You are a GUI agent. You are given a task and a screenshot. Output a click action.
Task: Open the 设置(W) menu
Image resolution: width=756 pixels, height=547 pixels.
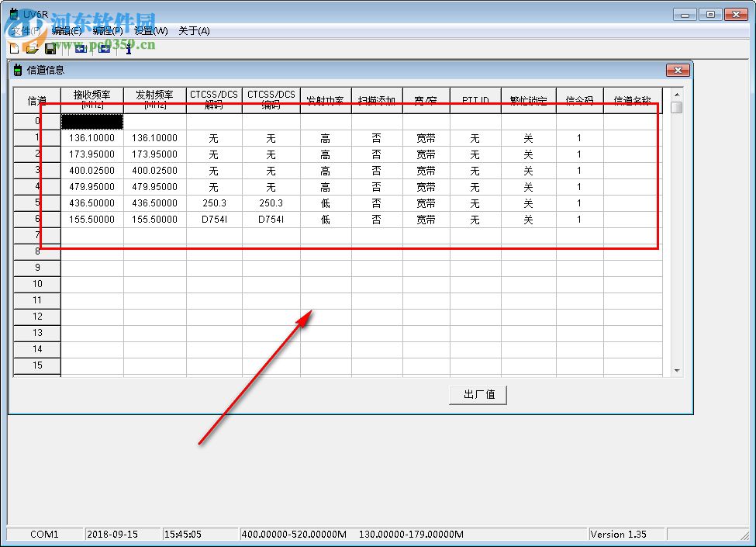(x=150, y=31)
